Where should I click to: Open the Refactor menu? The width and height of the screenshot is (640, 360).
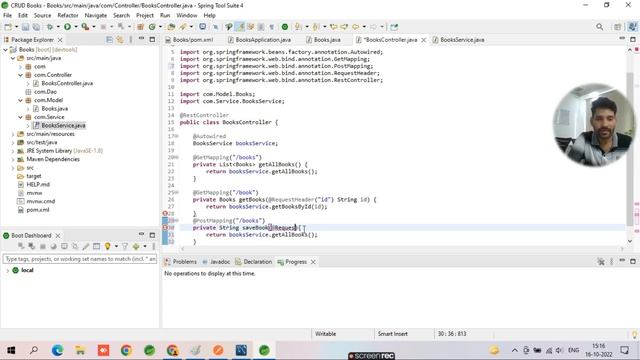point(68,15)
